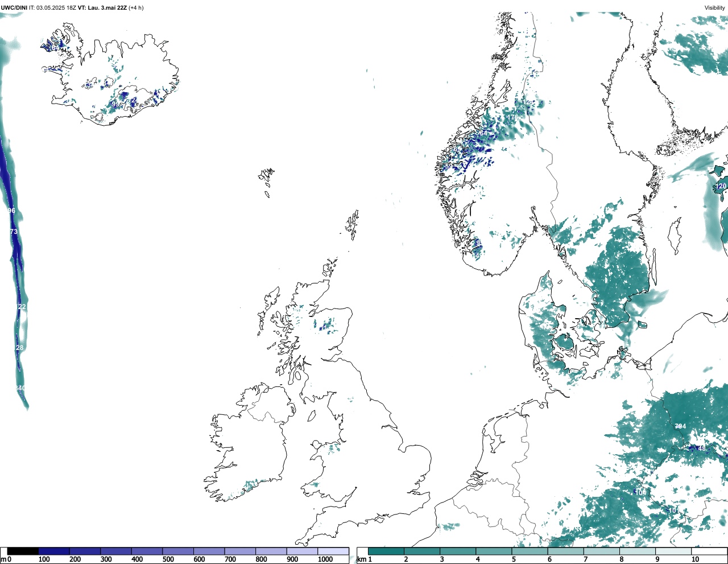The image size is (728, 564).
Task: Click the 7–8 km pale teal legend swatch
Action: [x=602, y=551]
